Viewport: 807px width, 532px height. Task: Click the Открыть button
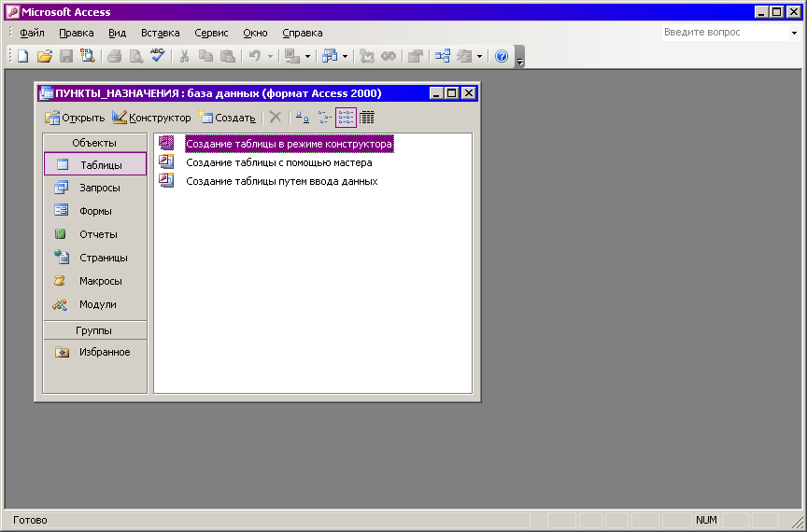(75, 118)
